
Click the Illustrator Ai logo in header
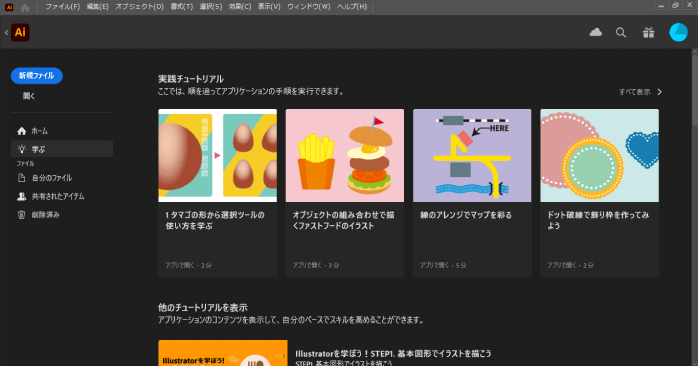click(x=20, y=33)
